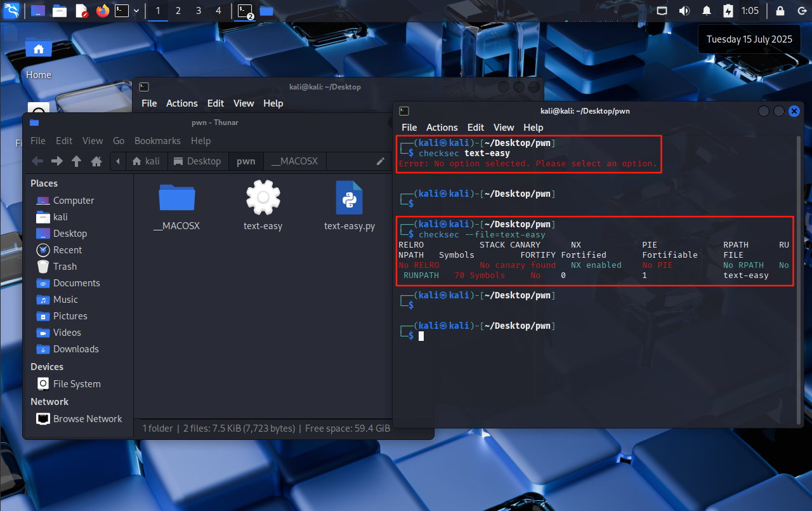This screenshot has width=812, height=511.
Task: Open Help menu in Thunar
Action: (x=200, y=141)
